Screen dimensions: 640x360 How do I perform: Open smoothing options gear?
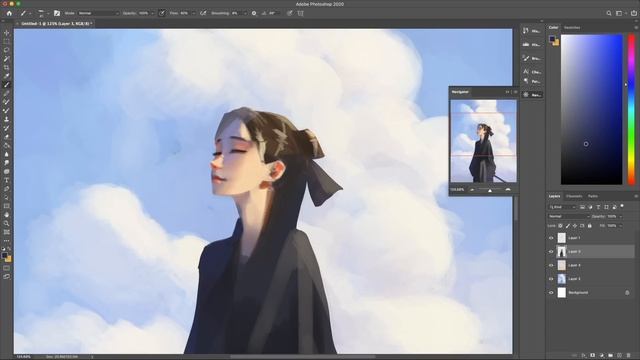254,13
